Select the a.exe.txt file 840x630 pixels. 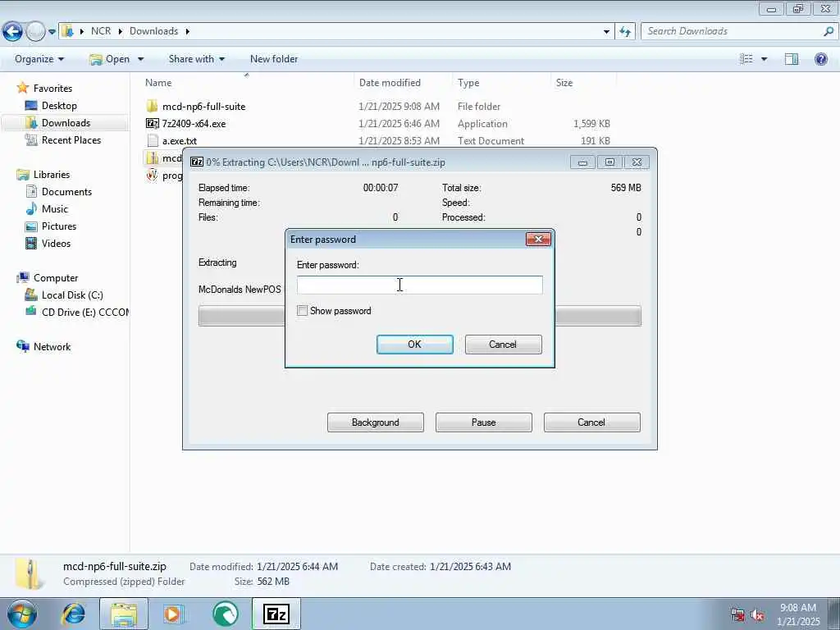point(180,141)
